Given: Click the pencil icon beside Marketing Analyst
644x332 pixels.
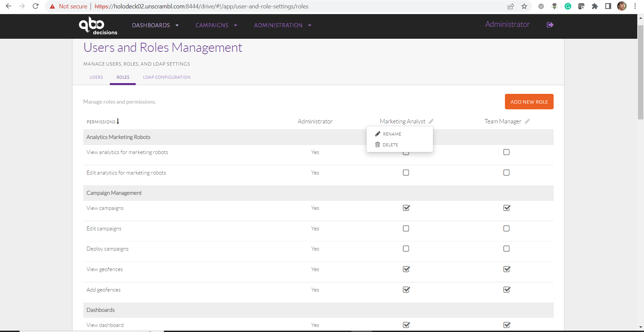Looking at the screenshot, I should pos(431,121).
